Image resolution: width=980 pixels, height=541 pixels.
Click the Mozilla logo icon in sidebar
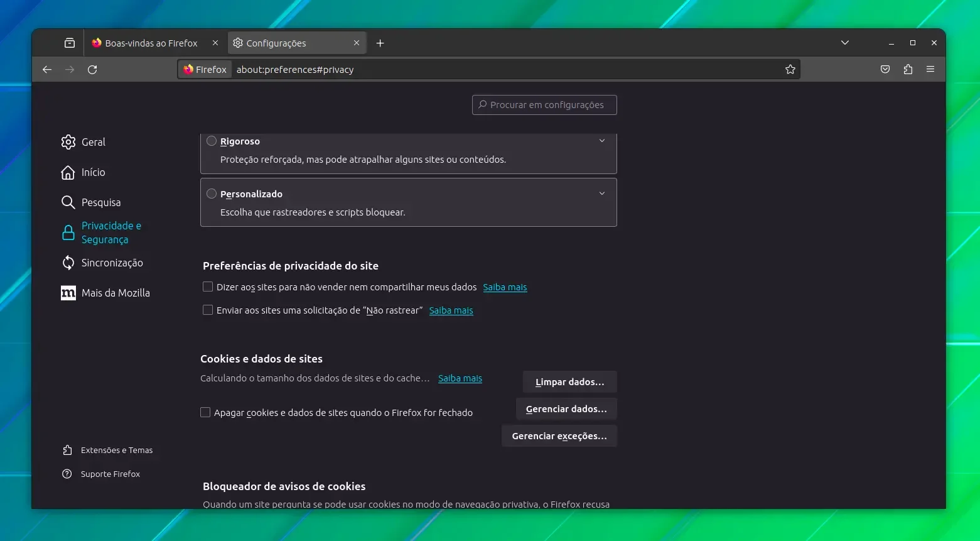[x=68, y=293]
